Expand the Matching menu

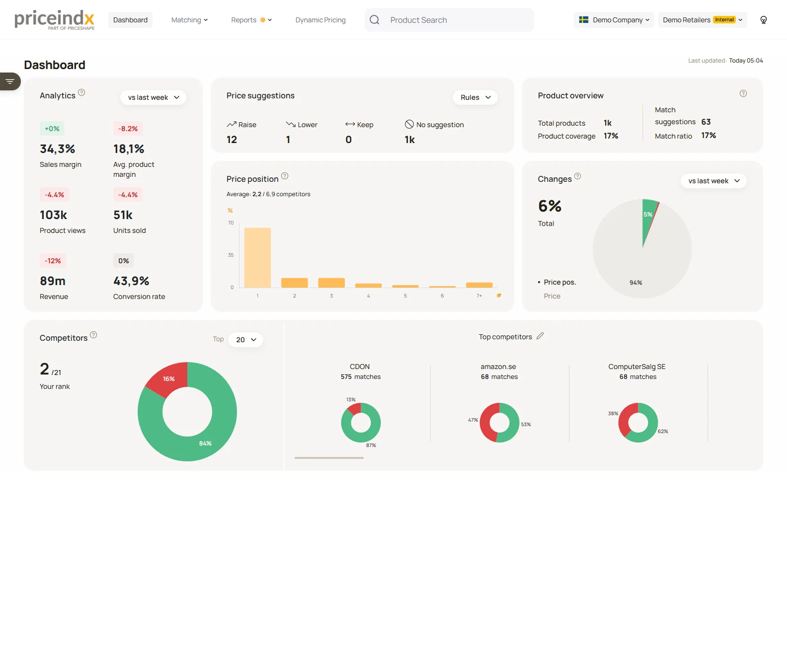[x=189, y=20]
